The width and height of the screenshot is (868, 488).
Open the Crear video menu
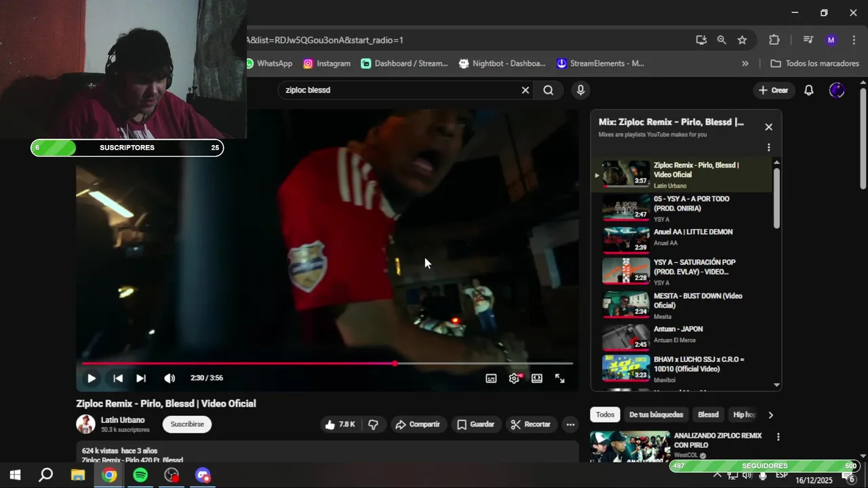pyautogui.click(x=773, y=90)
